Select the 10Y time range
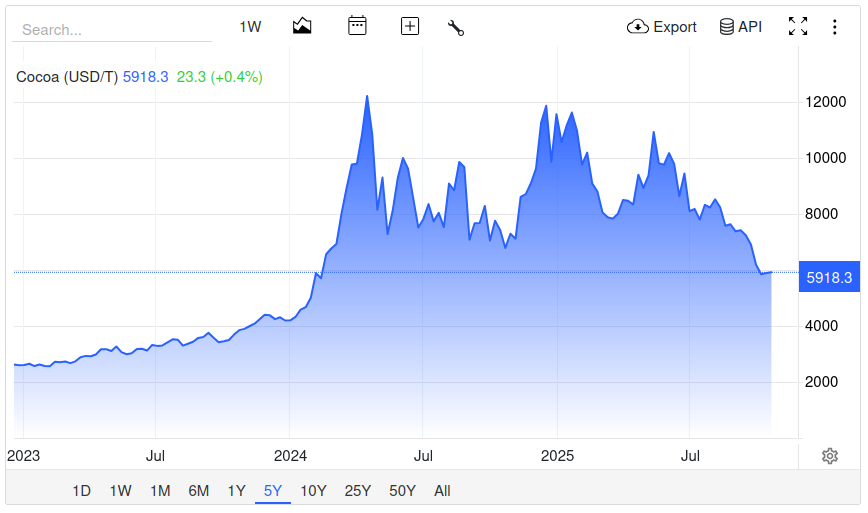 click(313, 490)
